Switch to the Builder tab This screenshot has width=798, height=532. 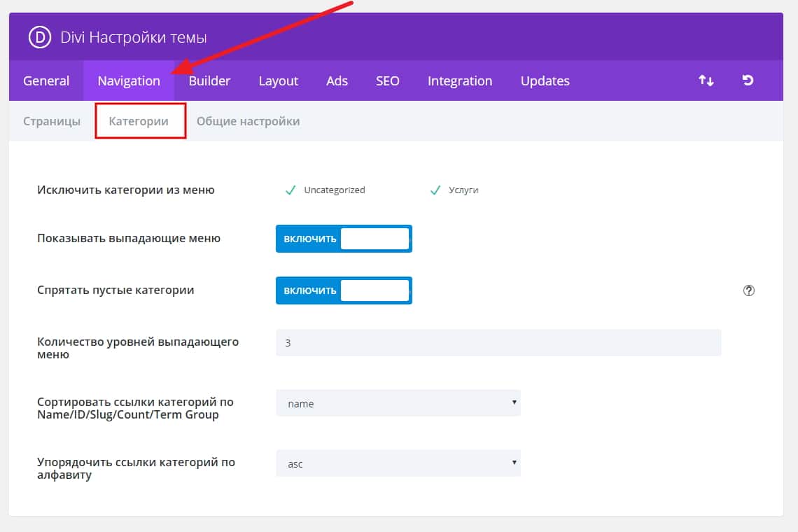209,80
